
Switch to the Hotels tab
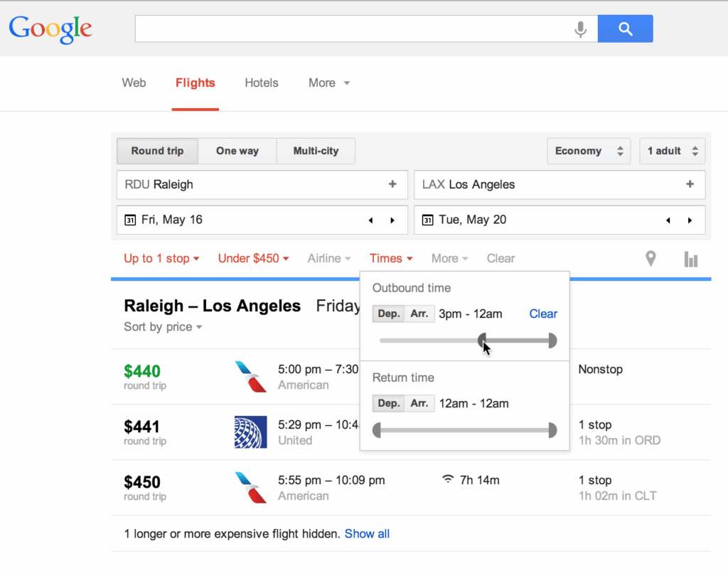(262, 83)
